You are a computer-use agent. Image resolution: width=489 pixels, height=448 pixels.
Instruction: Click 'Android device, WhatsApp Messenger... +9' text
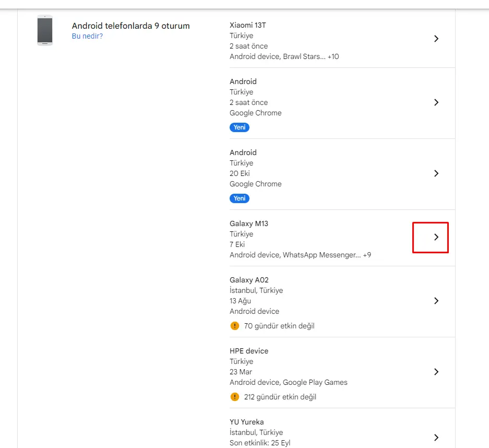point(300,255)
